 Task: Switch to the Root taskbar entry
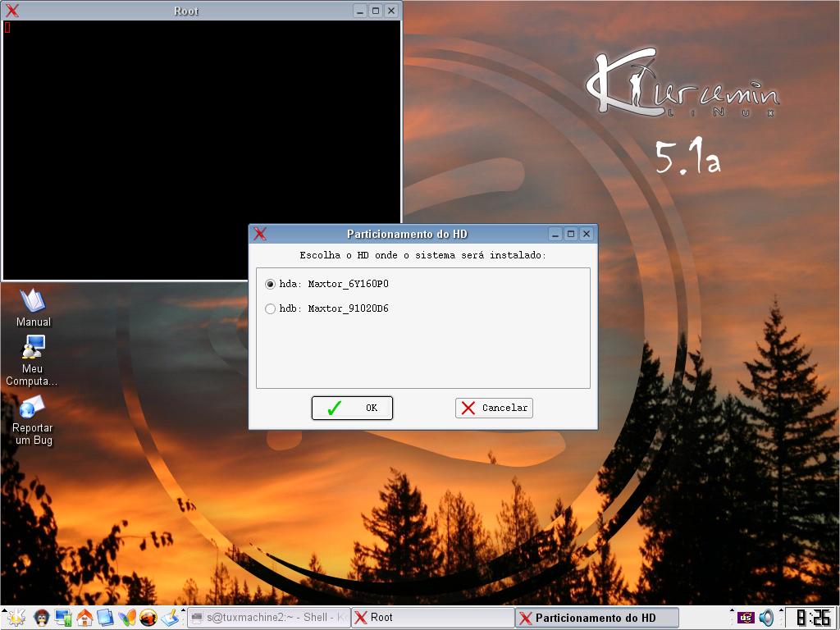click(x=433, y=618)
